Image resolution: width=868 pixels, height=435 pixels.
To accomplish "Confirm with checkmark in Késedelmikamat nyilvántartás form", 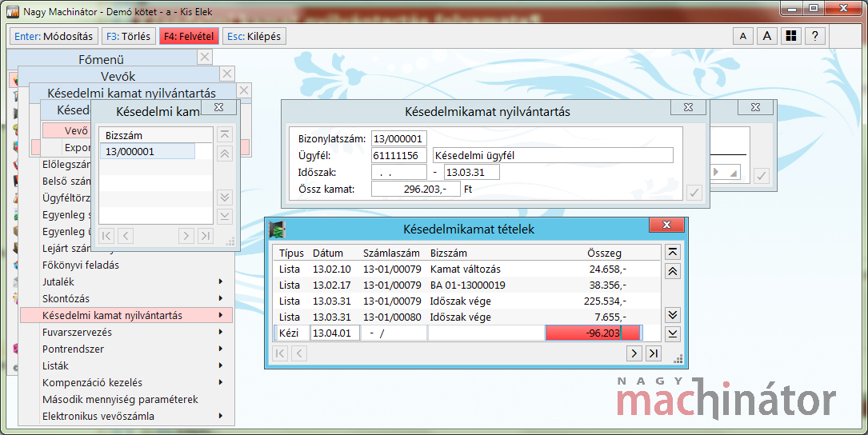I will click(x=694, y=193).
